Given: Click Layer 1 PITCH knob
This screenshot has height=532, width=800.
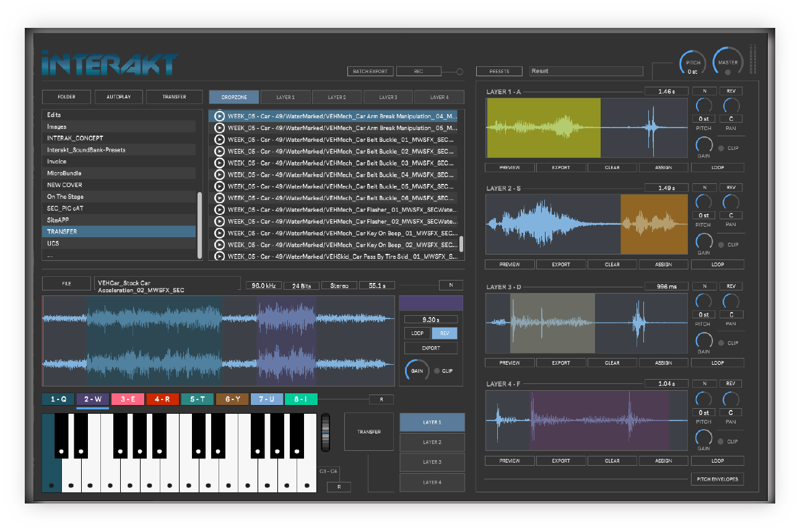Looking at the screenshot, I should click(703, 106).
